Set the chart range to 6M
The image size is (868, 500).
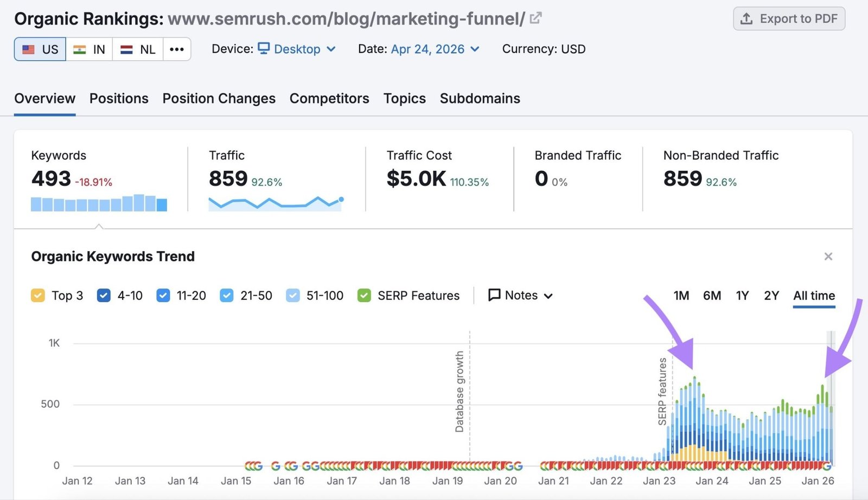712,296
